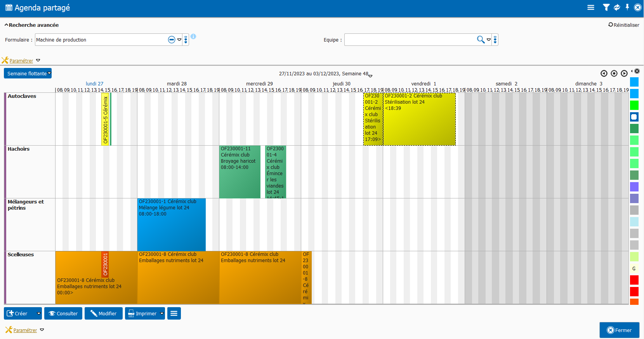Image resolution: width=644 pixels, height=339 pixels.
Task: Open the hamburger menu in title bar
Action: click(x=591, y=7)
